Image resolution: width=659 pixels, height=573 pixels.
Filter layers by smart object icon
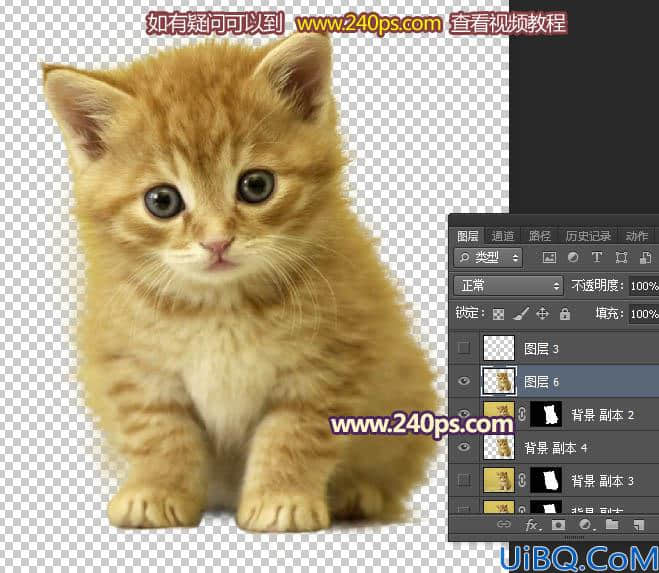[646, 257]
